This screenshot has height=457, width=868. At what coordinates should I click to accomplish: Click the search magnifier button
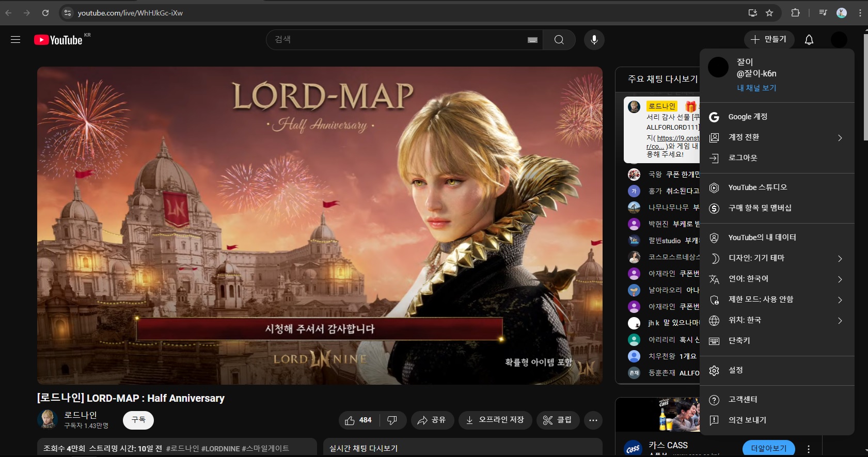(559, 40)
